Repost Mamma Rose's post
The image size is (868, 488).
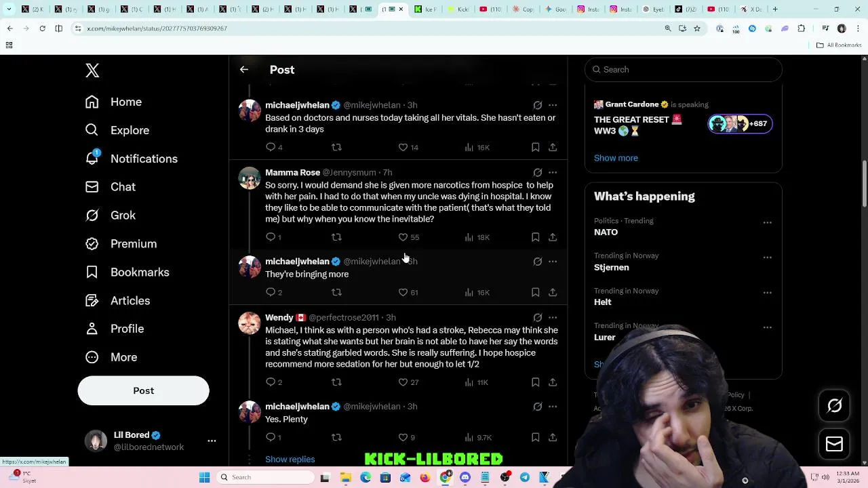pyautogui.click(x=336, y=237)
